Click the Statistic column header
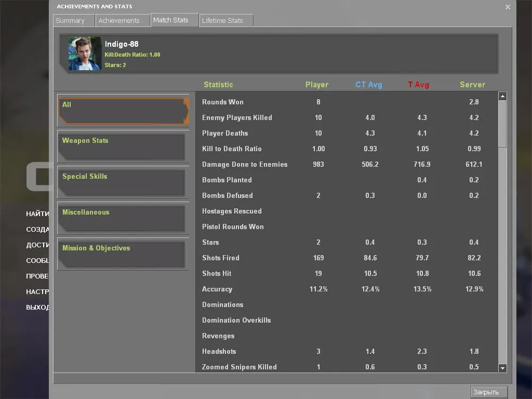This screenshot has width=532, height=399. tap(219, 85)
